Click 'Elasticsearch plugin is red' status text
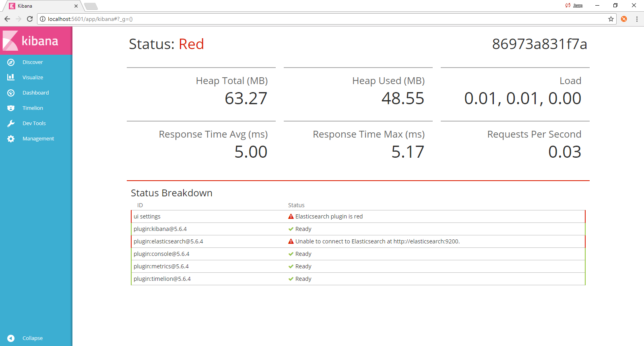The height and width of the screenshot is (346, 644). pos(329,216)
